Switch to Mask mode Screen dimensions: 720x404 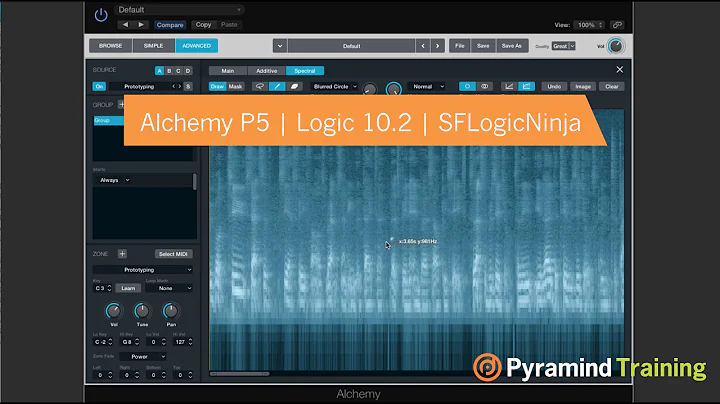[x=235, y=86]
